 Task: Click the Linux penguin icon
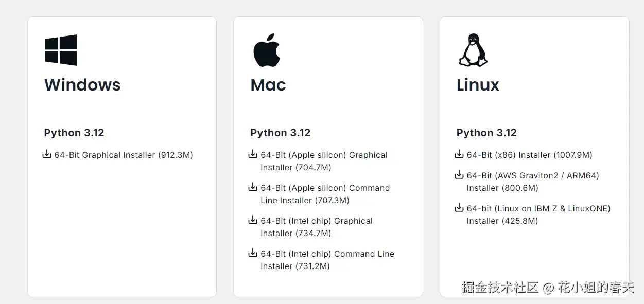(473, 50)
